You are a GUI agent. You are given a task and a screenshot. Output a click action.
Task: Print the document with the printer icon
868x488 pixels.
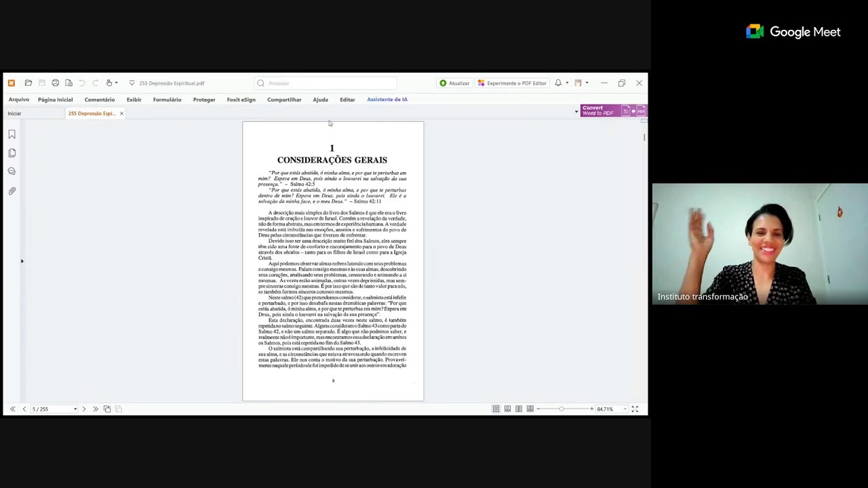56,83
